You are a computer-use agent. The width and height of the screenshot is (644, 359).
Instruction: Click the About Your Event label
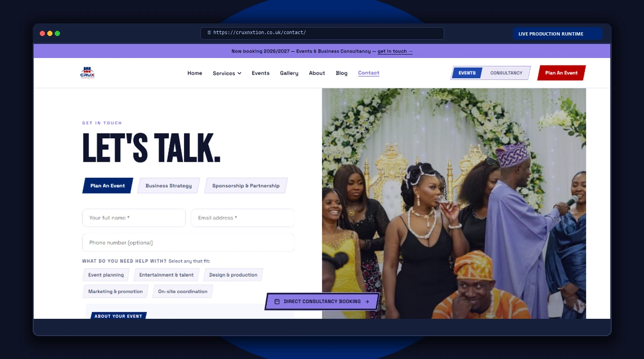coord(118,316)
